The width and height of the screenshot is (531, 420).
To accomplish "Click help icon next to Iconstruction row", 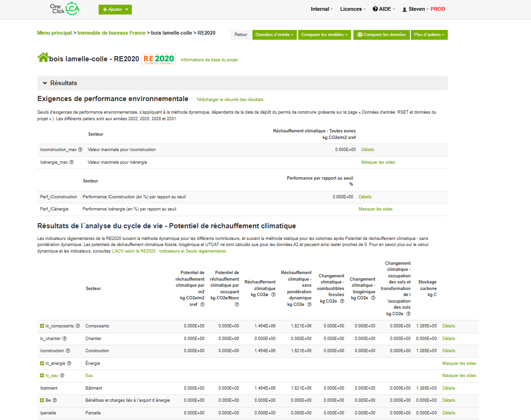I will [68, 351].
